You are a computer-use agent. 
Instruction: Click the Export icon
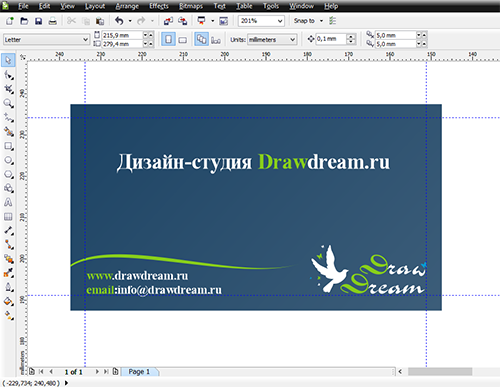coord(182,21)
